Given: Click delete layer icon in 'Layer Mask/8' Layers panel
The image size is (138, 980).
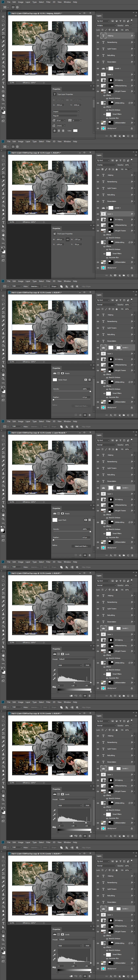Looking at the screenshot, I should click(x=132, y=555).
